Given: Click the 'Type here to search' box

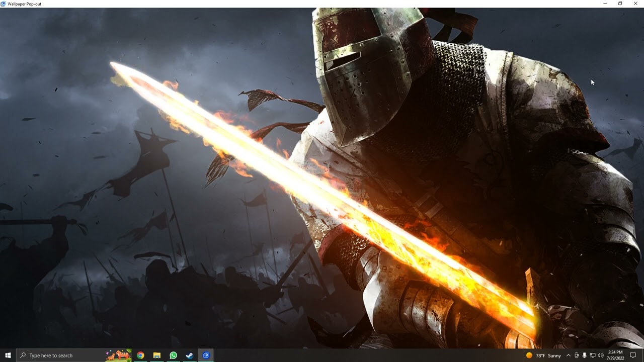Looking at the screenshot, I should click(x=74, y=355).
